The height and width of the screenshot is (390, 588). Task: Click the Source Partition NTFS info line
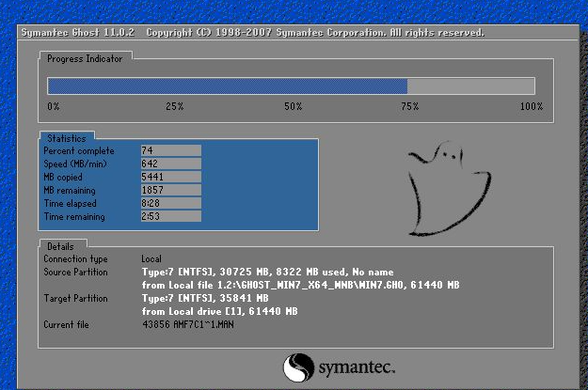coord(268,272)
